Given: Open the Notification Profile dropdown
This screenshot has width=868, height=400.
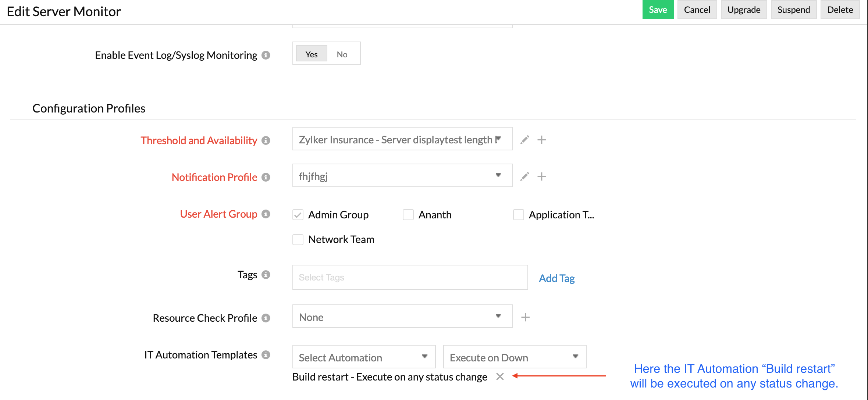Looking at the screenshot, I should (402, 176).
